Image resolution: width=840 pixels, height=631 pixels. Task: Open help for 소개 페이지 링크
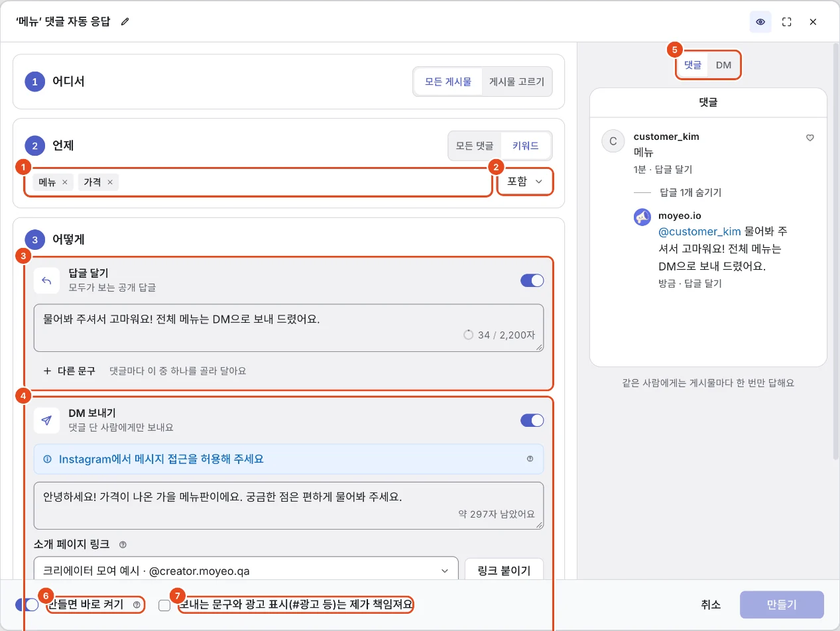click(123, 545)
